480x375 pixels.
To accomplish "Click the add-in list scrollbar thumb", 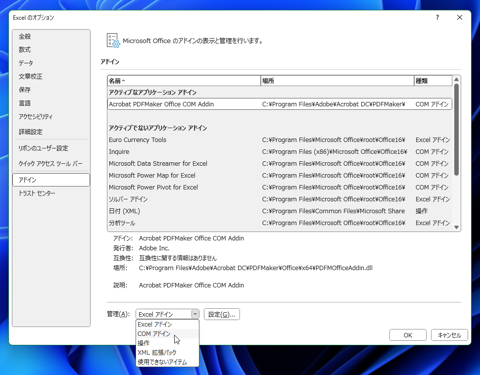I will coord(456,129).
